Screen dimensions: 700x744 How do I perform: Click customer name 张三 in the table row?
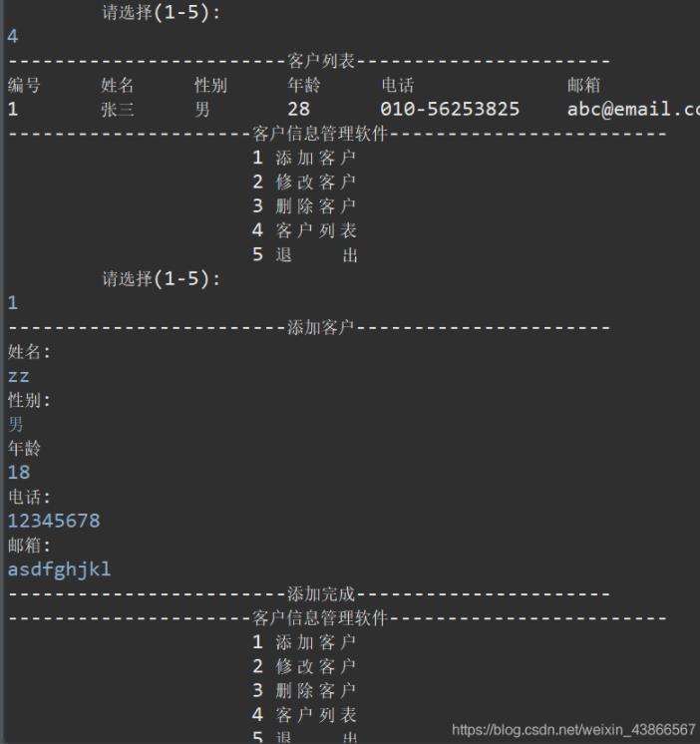pyautogui.click(x=117, y=110)
